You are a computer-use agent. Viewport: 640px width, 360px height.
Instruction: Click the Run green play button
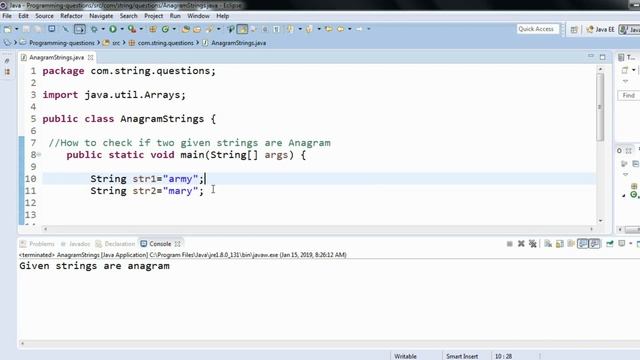(113, 29)
